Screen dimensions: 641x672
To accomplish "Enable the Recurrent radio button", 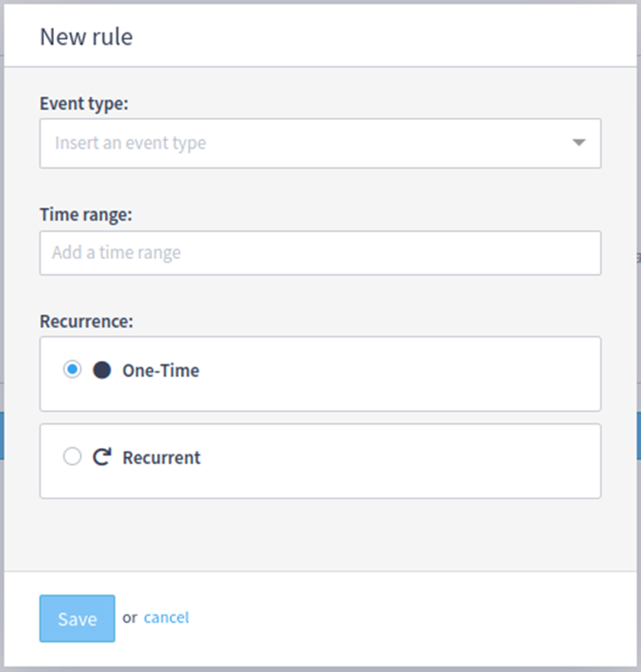I will (72, 457).
